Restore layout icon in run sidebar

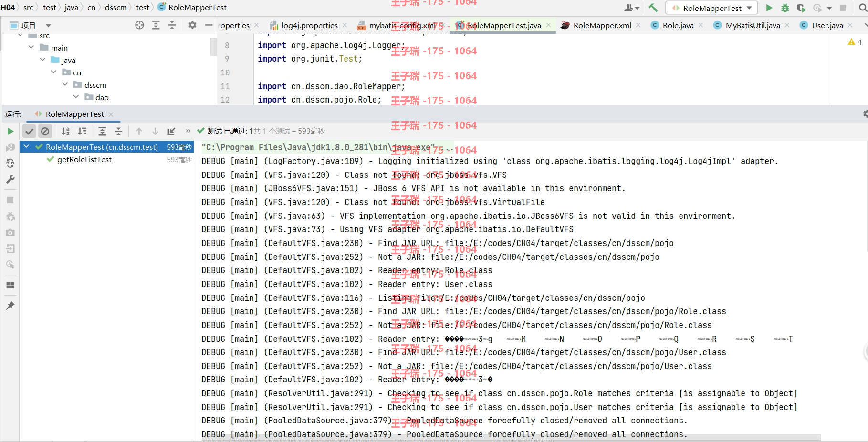(x=10, y=285)
